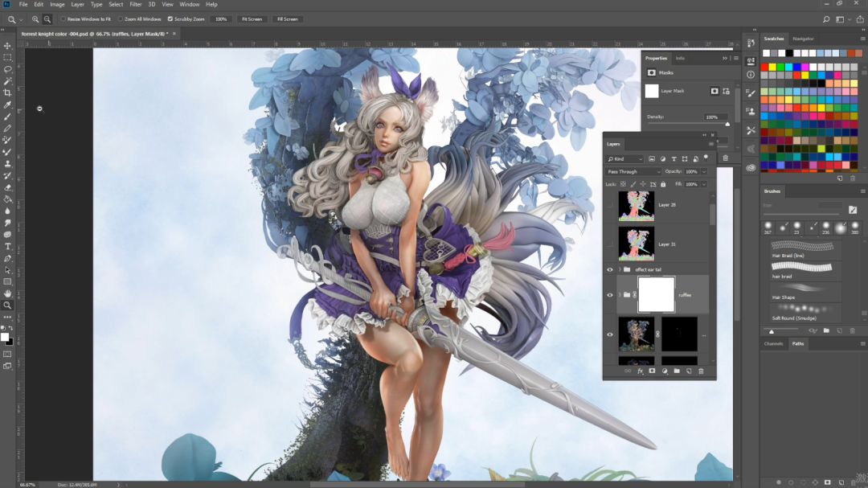The width and height of the screenshot is (868, 488).
Task: Open the Swatches panel menu
Action: coord(862,39)
